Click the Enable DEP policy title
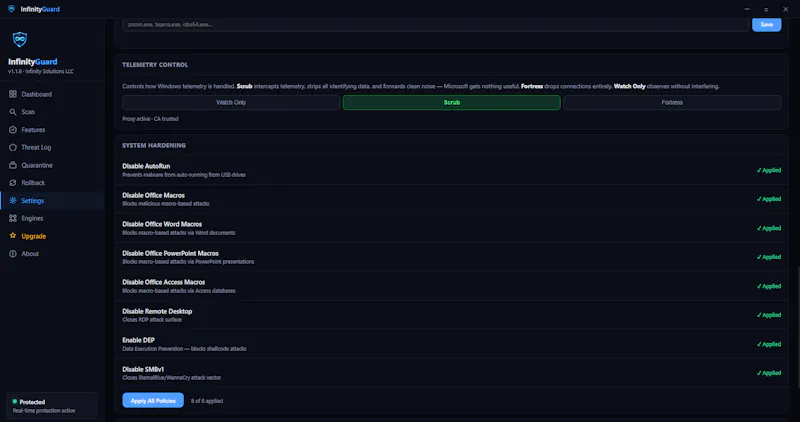Image resolution: width=800 pixels, height=422 pixels. pos(138,340)
